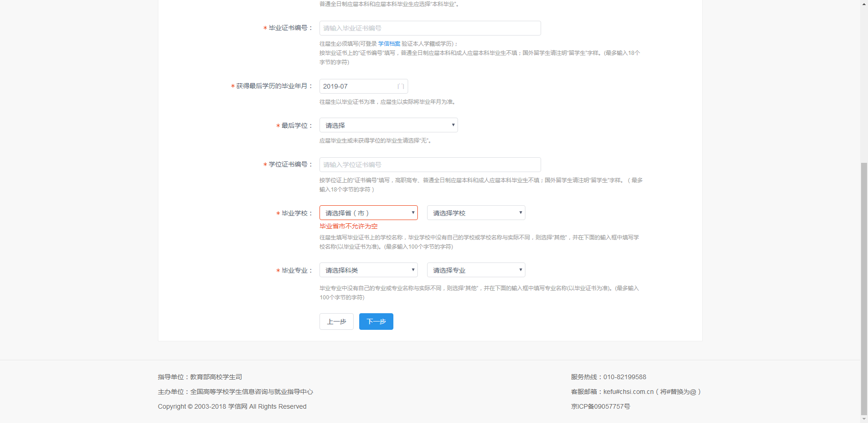Click the 获得最后学历的毕业年月 label text
This screenshot has width=868, height=423.
272,86
